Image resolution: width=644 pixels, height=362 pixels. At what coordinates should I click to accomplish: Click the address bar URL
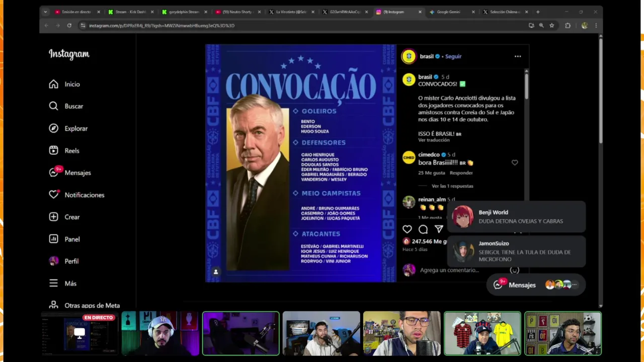[x=162, y=25]
